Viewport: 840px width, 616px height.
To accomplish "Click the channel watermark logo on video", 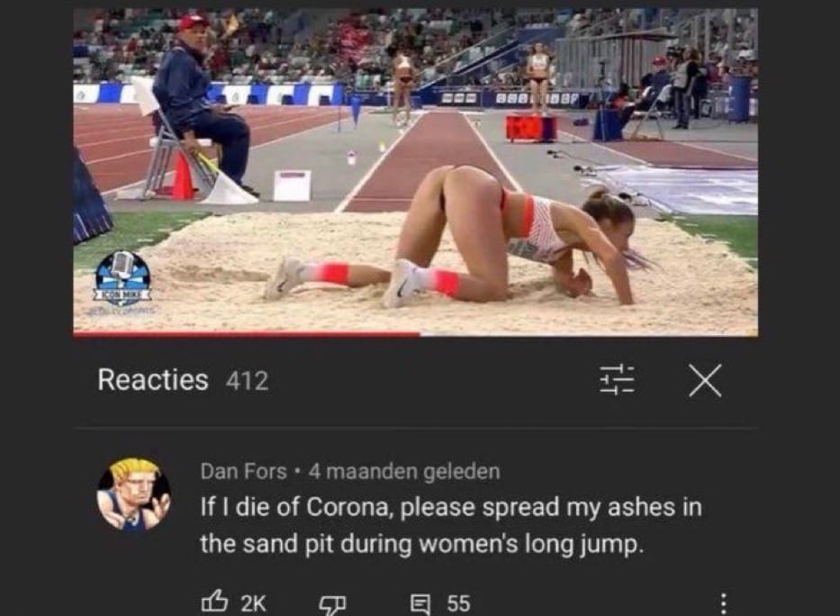I will pyautogui.click(x=123, y=279).
